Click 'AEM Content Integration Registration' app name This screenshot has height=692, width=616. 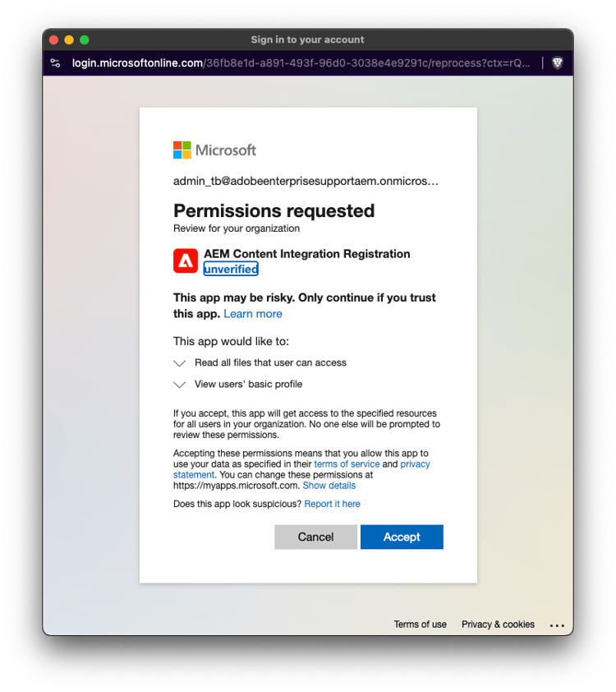pyautogui.click(x=307, y=254)
